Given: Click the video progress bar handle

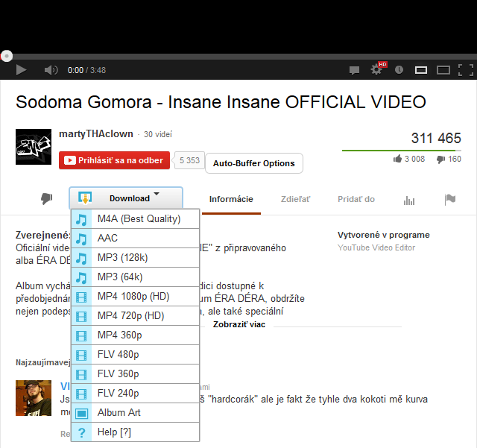Looking at the screenshot, I should point(7,57).
